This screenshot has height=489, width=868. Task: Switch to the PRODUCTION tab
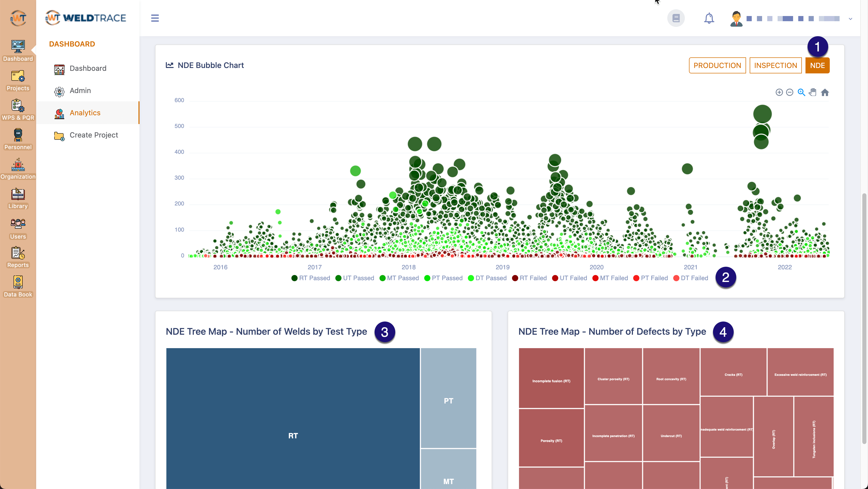tap(717, 65)
